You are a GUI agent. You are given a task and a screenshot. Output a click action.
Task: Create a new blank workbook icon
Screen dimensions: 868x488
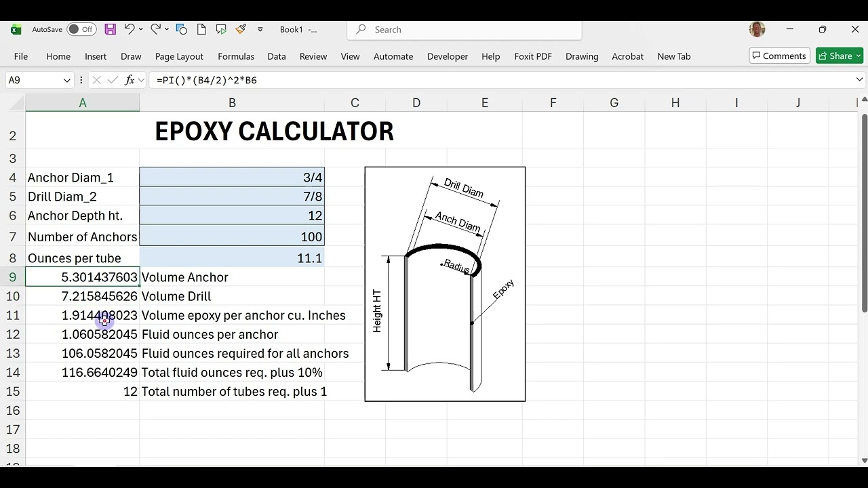201,29
